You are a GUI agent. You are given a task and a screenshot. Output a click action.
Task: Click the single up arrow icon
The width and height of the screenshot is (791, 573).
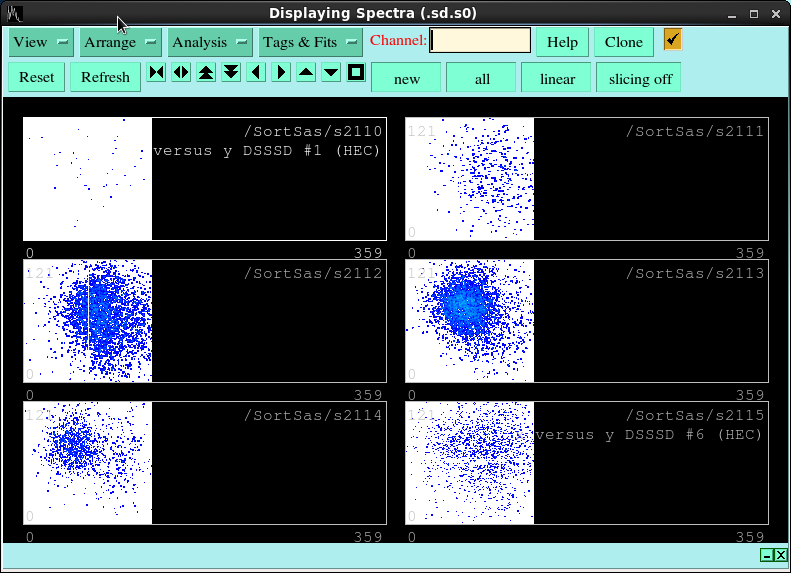click(x=306, y=72)
